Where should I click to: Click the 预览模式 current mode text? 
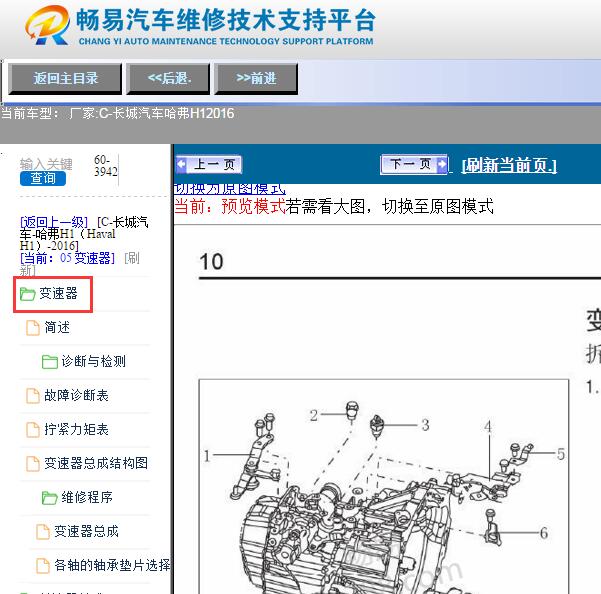253,207
